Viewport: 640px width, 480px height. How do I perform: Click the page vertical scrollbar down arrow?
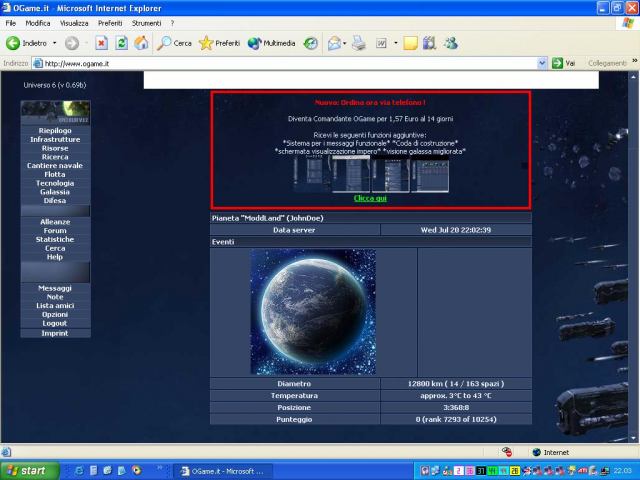click(633, 438)
